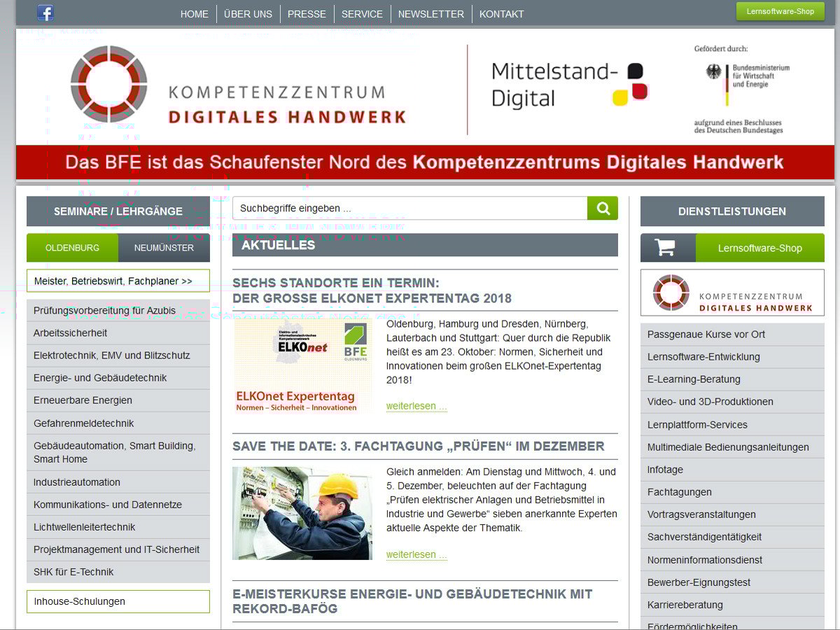Open the NEWSLETTER menu item
This screenshot has width=840, height=630.
click(x=431, y=14)
